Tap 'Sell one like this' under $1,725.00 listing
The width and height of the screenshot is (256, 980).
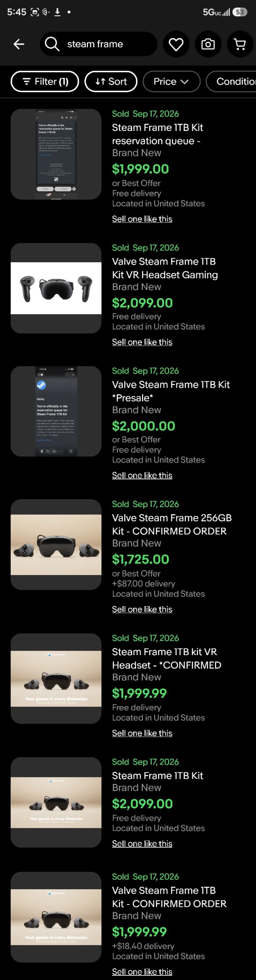pos(142,609)
